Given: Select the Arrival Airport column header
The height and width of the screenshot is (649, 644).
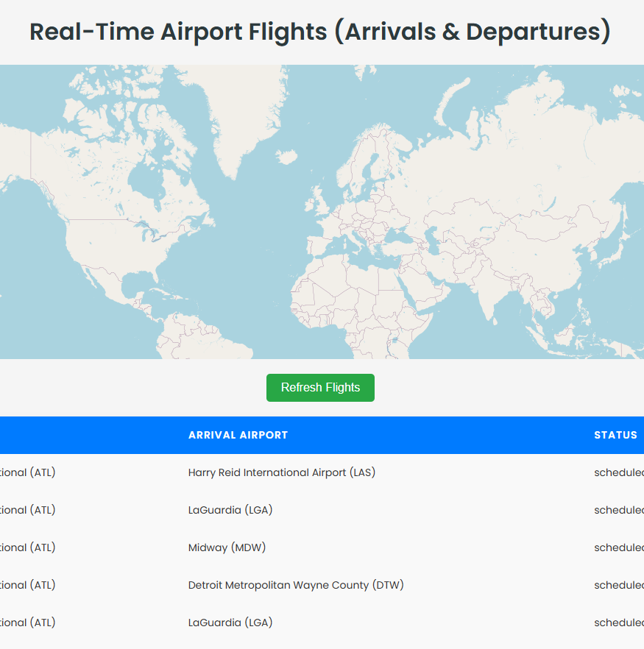Looking at the screenshot, I should coord(238,435).
